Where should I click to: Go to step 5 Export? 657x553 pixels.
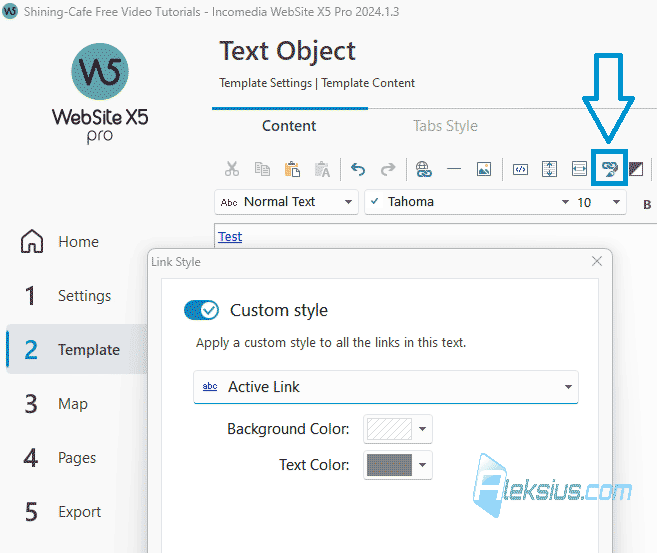pyautogui.click(x=63, y=512)
